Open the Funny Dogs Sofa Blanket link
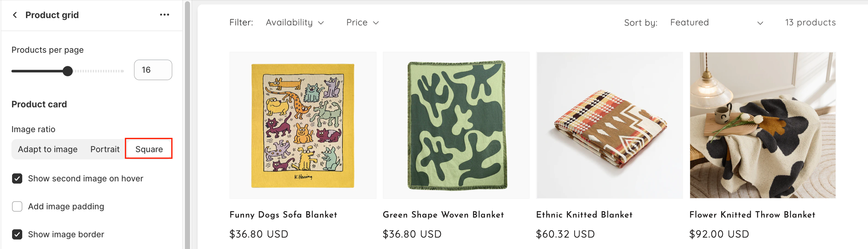 click(283, 215)
